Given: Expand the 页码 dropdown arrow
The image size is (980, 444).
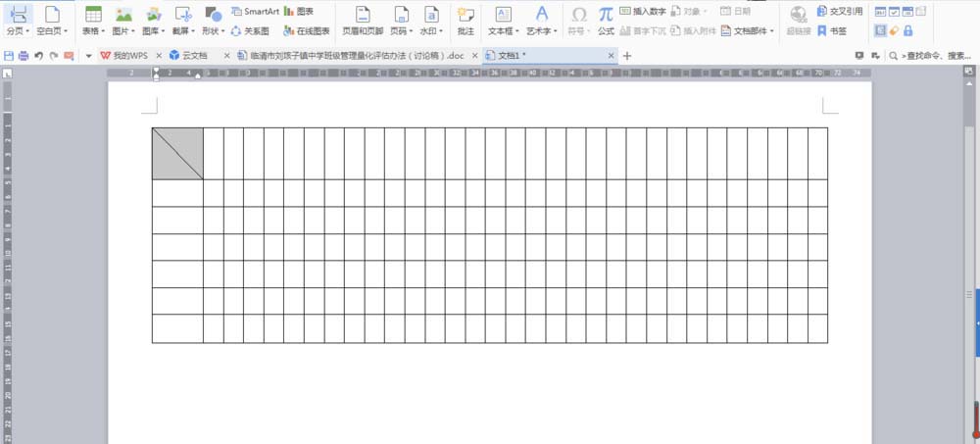Looking at the screenshot, I should [x=411, y=31].
